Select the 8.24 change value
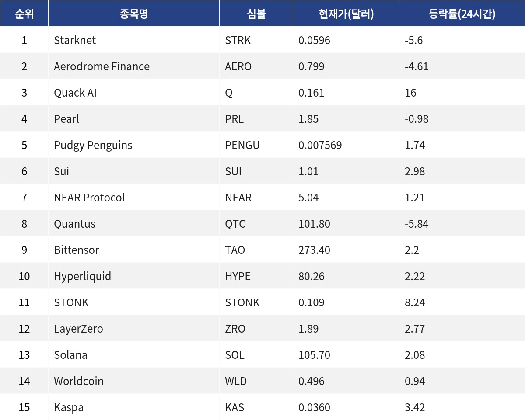 [x=415, y=302]
